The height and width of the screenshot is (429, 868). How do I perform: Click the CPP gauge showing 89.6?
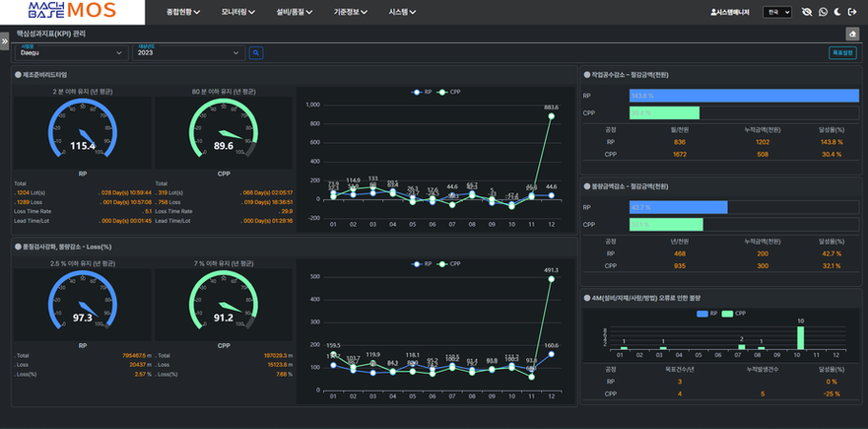223,133
